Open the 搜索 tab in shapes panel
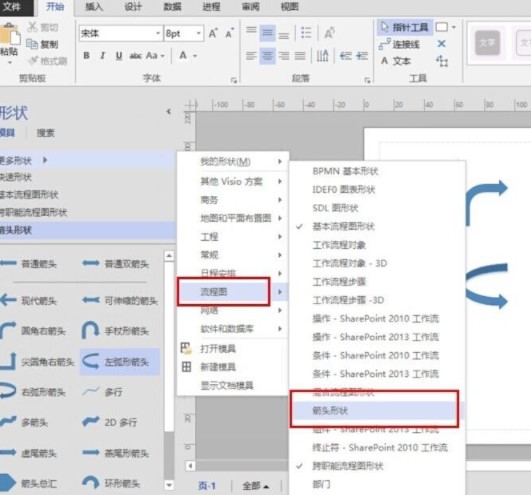Image resolution: width=531 pixels, height=495 pixels. 45,133
